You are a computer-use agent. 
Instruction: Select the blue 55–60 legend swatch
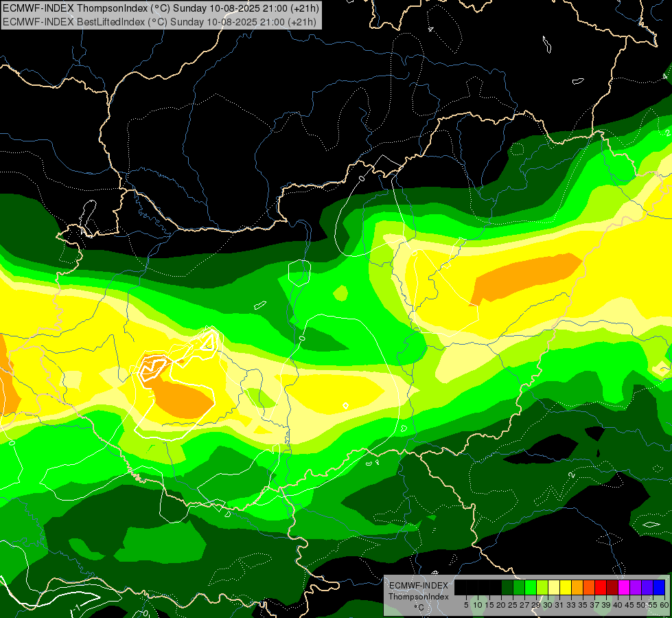(x=659, y=587)
